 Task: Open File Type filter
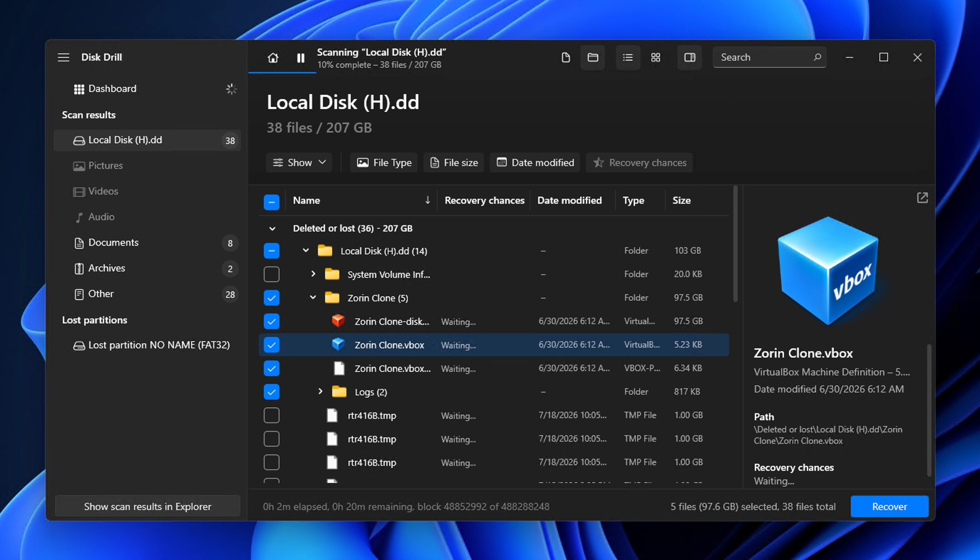(x=383, y=162)
